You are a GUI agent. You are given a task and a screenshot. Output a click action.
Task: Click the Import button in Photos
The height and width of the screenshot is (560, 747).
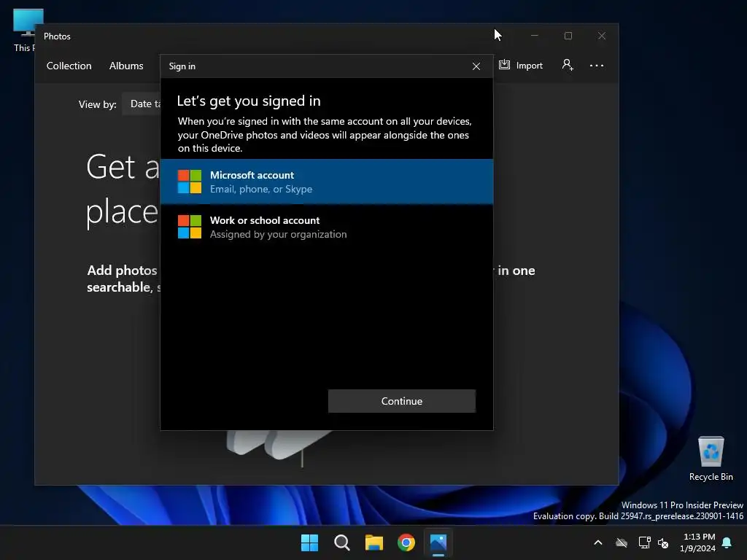click(521, 65)
